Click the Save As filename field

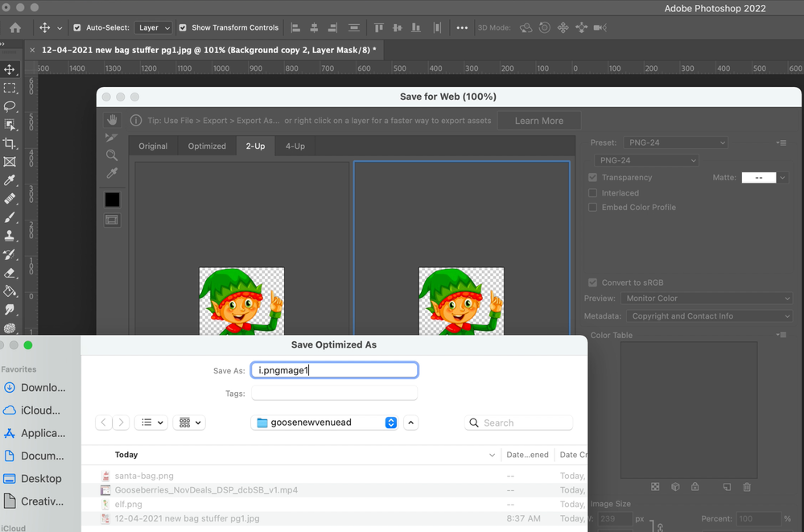[x=334, y=370]
